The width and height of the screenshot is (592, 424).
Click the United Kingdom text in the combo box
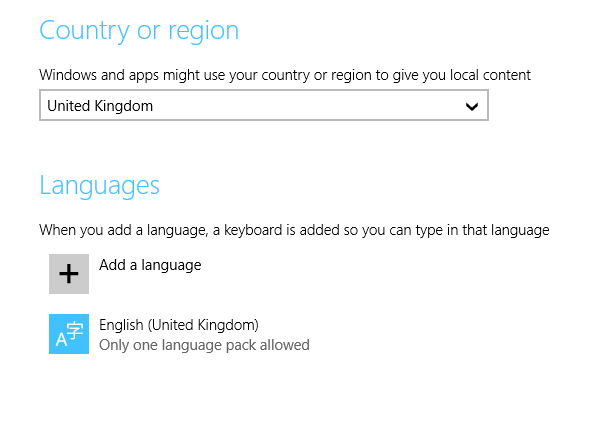100,106
